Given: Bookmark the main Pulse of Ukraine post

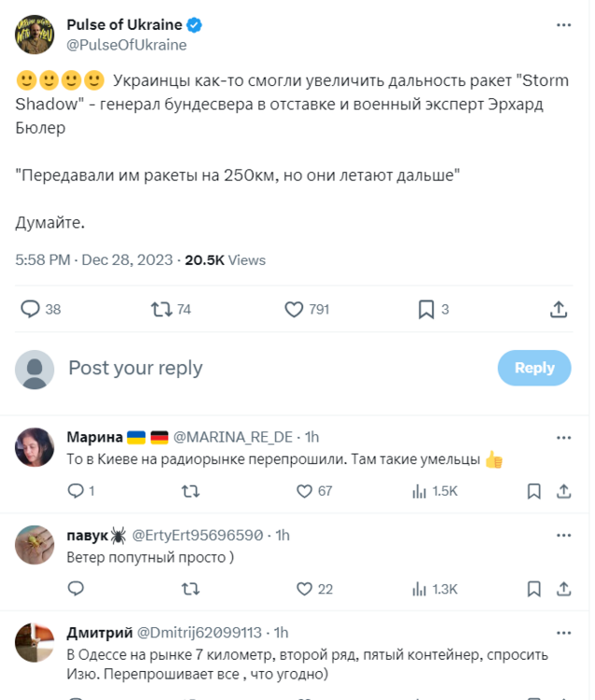Looking at the screenshot, I should pos(425,309).
